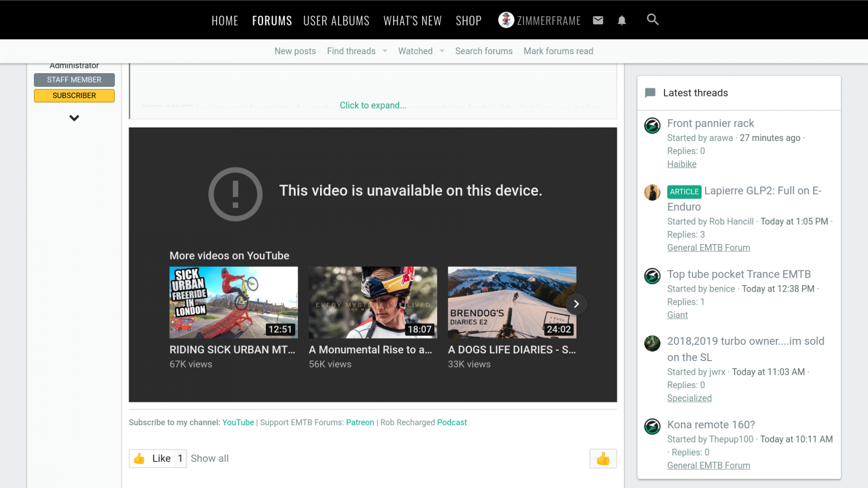The height and width of the screenshot is (488, 868).
Task: Open WHAT'S NEW menu
Action: click(x=412, y=21)
